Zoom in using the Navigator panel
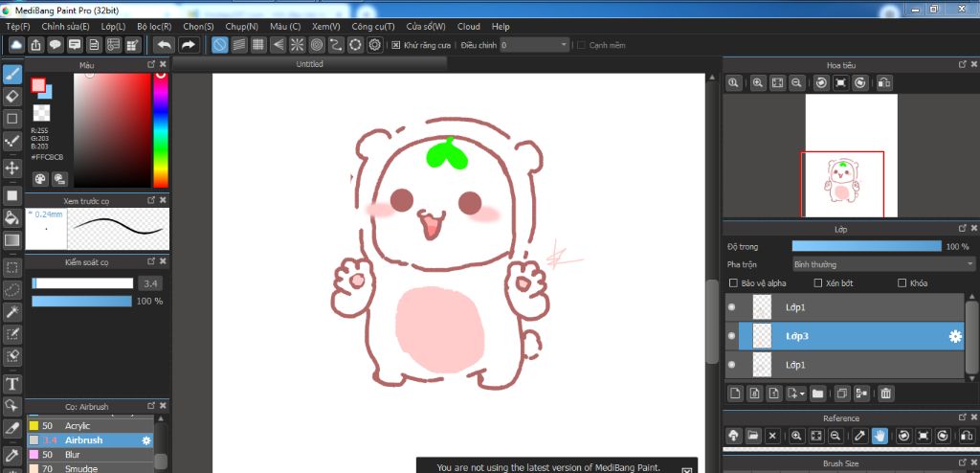The image size is (980, 473). 758,82
